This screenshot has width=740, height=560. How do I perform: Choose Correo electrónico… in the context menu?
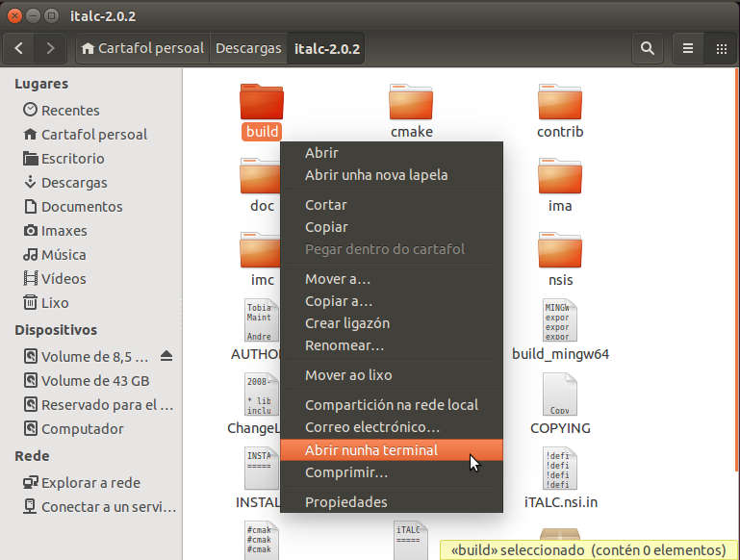click(x=392, y=427)
